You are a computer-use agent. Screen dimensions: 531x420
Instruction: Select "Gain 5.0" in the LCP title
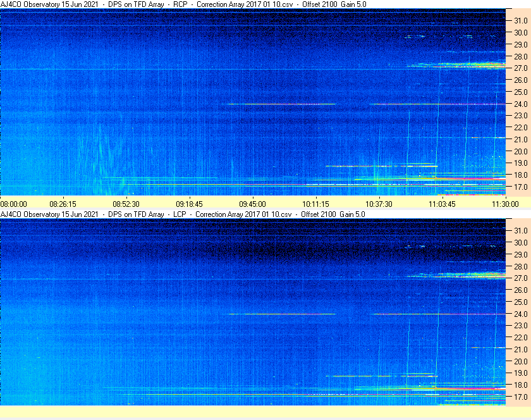tap(353, 214)
